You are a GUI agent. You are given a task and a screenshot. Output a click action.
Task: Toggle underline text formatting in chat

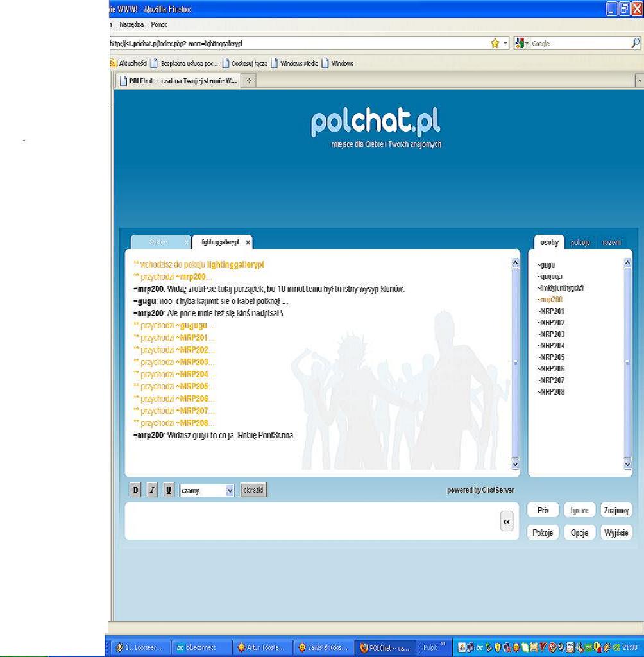169,490
